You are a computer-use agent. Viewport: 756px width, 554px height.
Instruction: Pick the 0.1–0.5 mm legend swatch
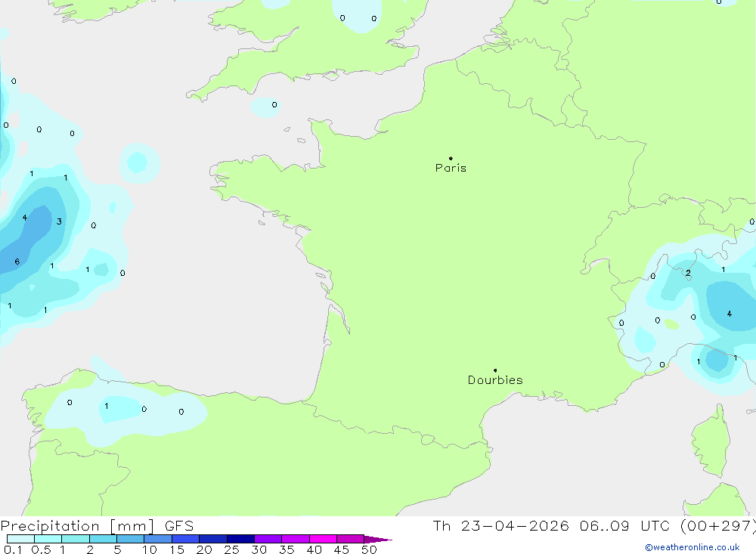(20, 539)
